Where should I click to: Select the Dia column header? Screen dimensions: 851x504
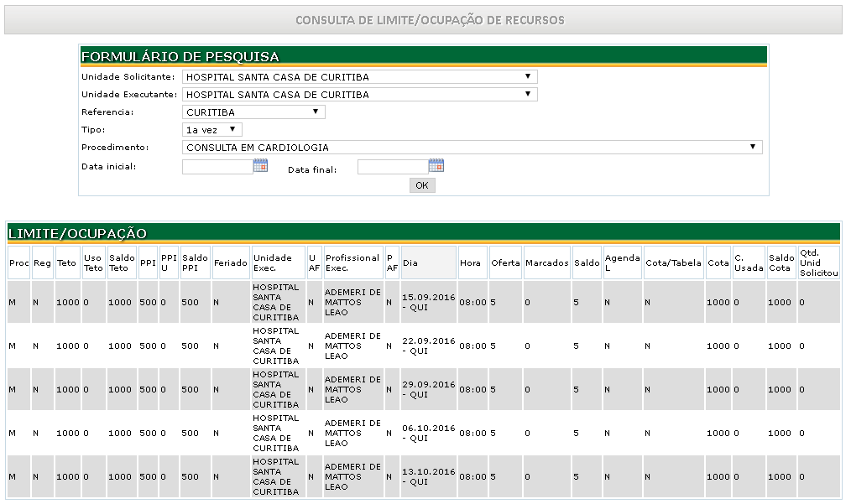pos(426,262)
